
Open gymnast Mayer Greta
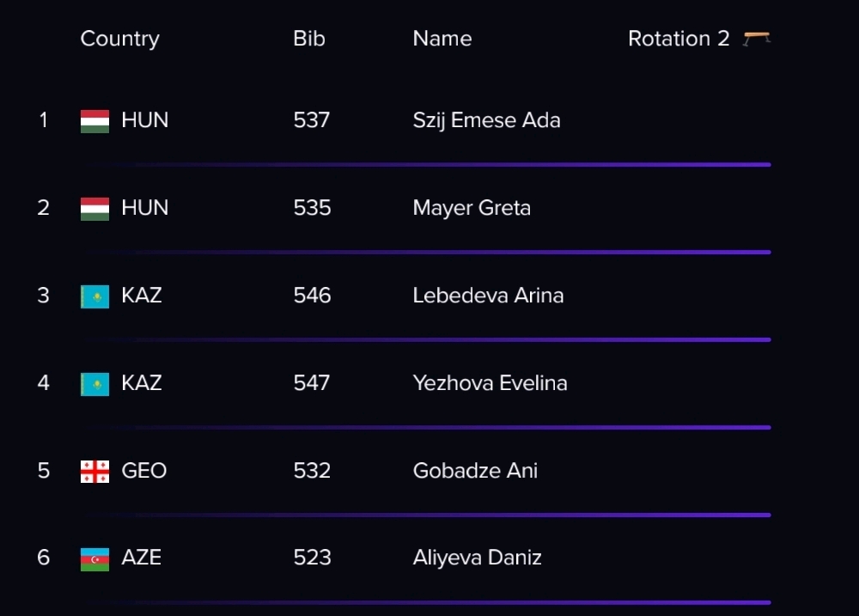coord(472,208)
